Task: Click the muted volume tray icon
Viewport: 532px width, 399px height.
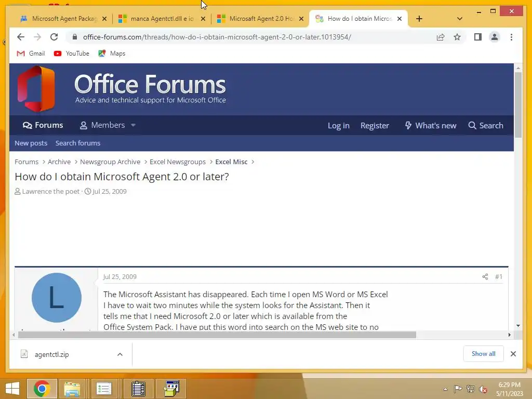Action: (483, 389)
